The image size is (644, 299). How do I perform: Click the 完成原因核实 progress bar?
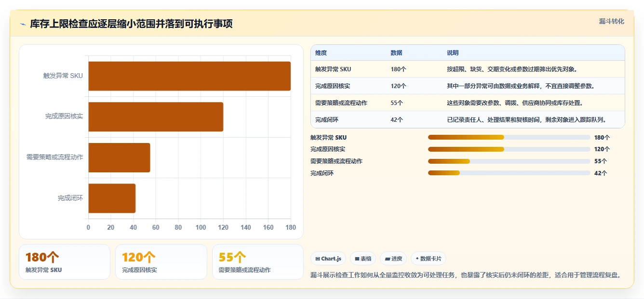point(509,149)
